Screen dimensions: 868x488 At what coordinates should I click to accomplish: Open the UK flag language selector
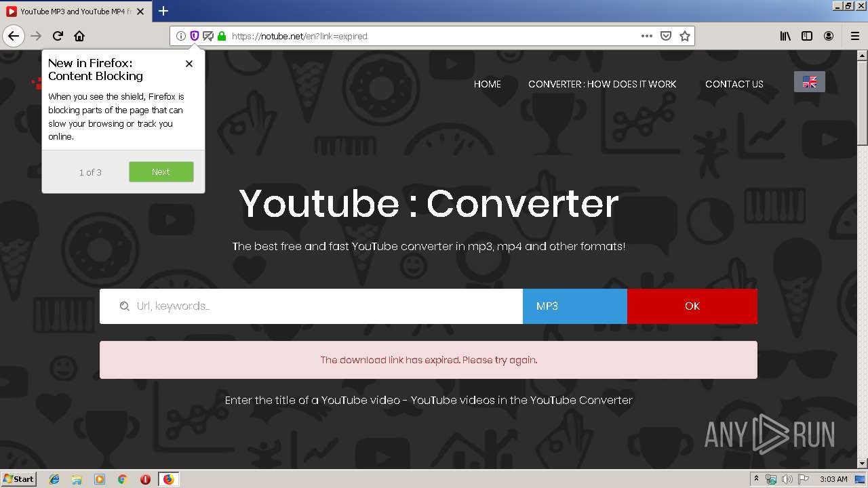(x=810, y=81)
